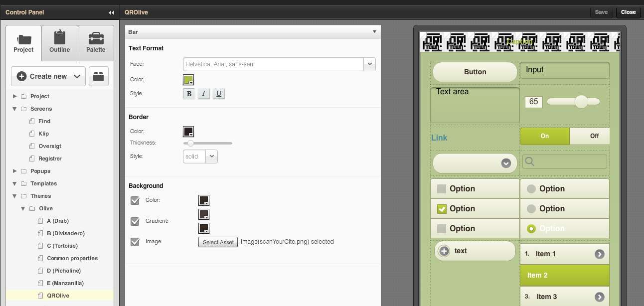Disable the Background Gradient checkbox

pyautogui.click(x=135, y=221)
